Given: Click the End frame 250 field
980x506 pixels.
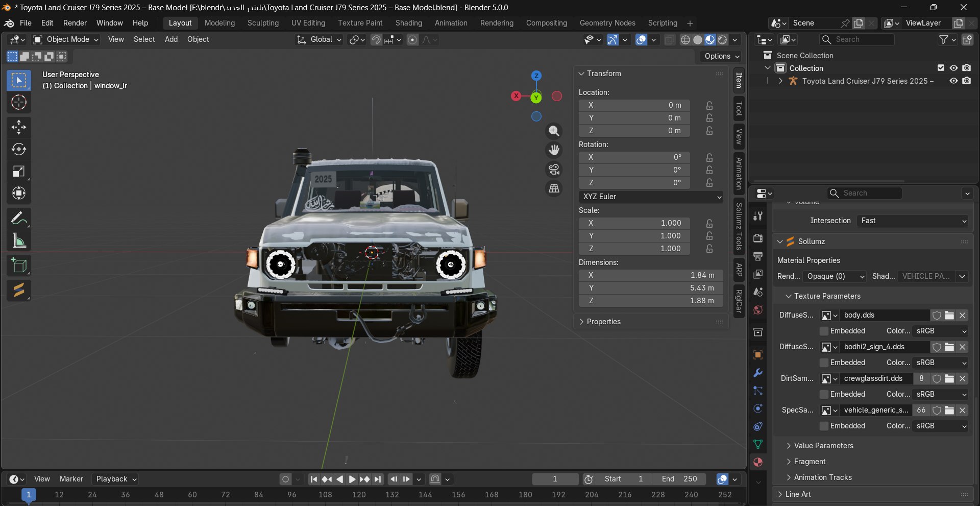Looking at the screenshot, I should tap(679, 479).
